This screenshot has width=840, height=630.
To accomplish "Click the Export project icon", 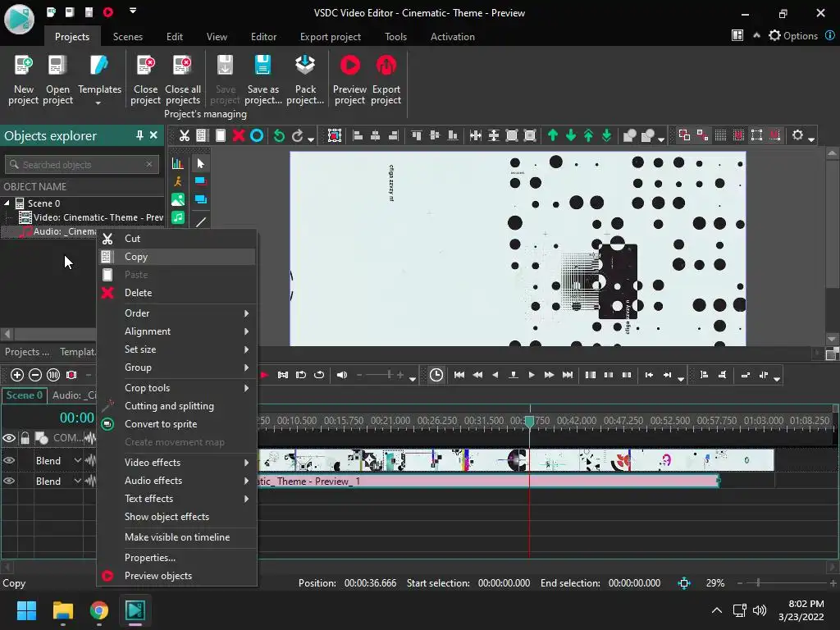I will pyautogui.click(x=386, y=66).
